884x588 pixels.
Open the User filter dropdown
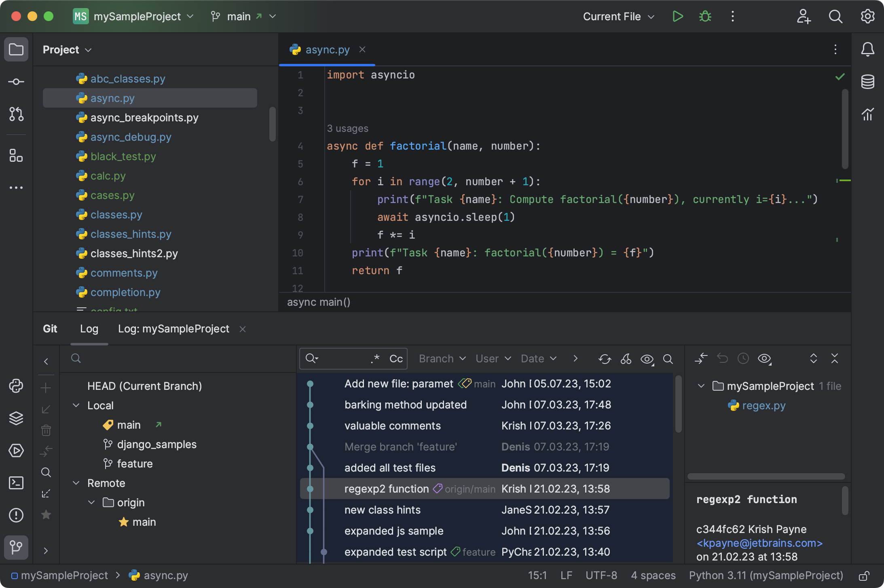coord(492,357)
